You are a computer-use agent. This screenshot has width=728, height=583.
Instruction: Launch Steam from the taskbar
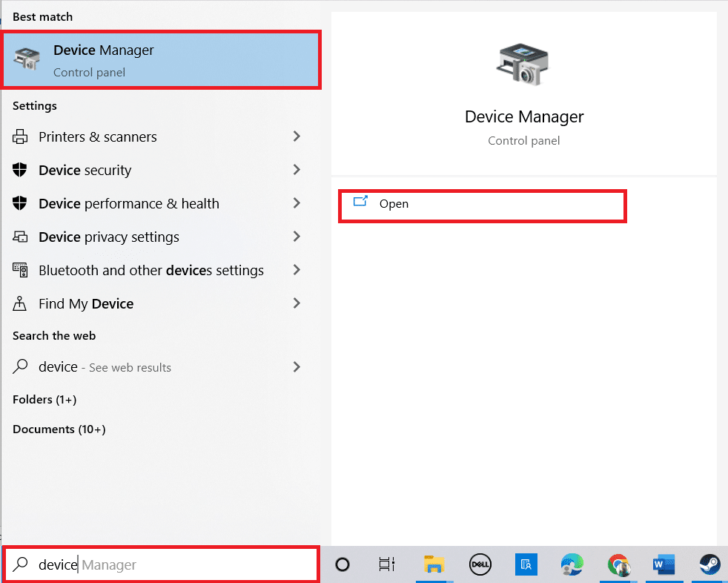point(709,564)
